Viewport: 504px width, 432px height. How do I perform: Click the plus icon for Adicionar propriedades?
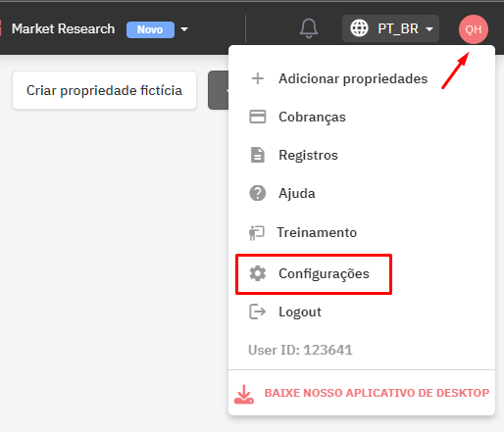coord(258,78)
